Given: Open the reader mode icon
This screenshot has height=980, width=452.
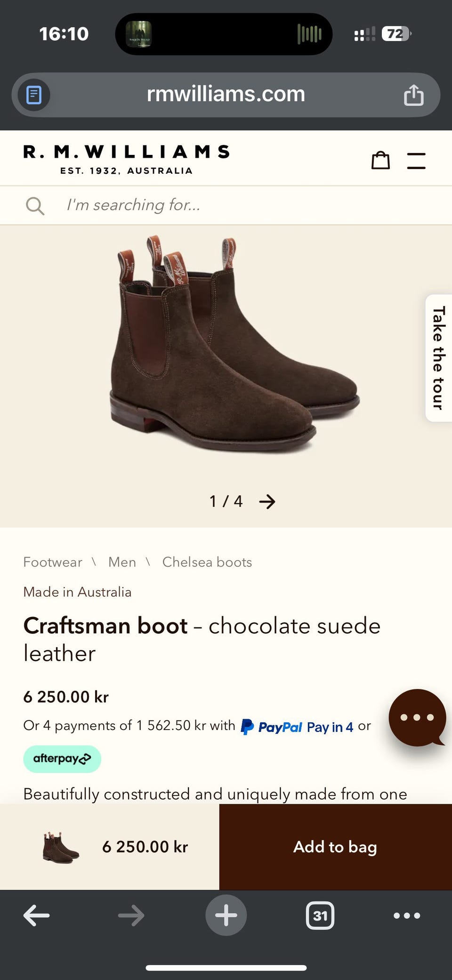Looking at the screenshot, I should (x=34, y=95).
